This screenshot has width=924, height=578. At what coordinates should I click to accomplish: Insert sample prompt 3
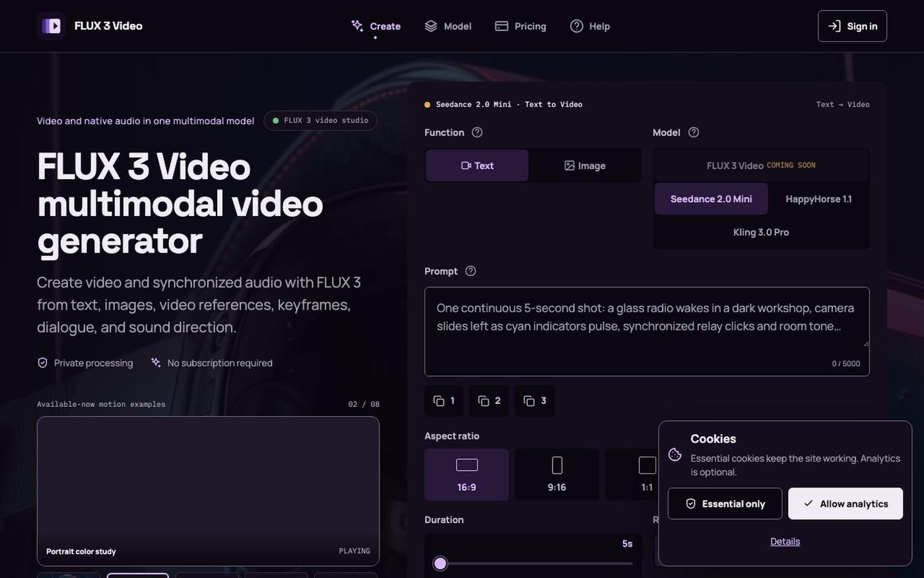pos(535,401)
